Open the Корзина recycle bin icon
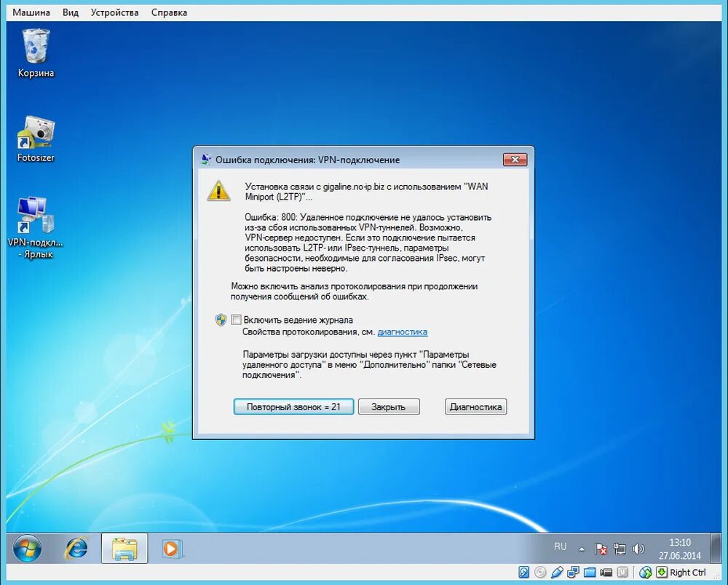 pos(36,52)
